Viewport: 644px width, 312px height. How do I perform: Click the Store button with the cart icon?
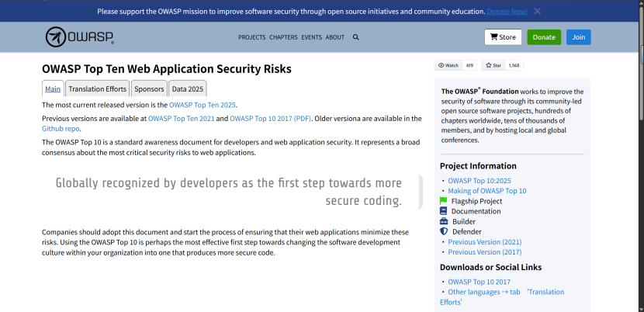point(503,37)
